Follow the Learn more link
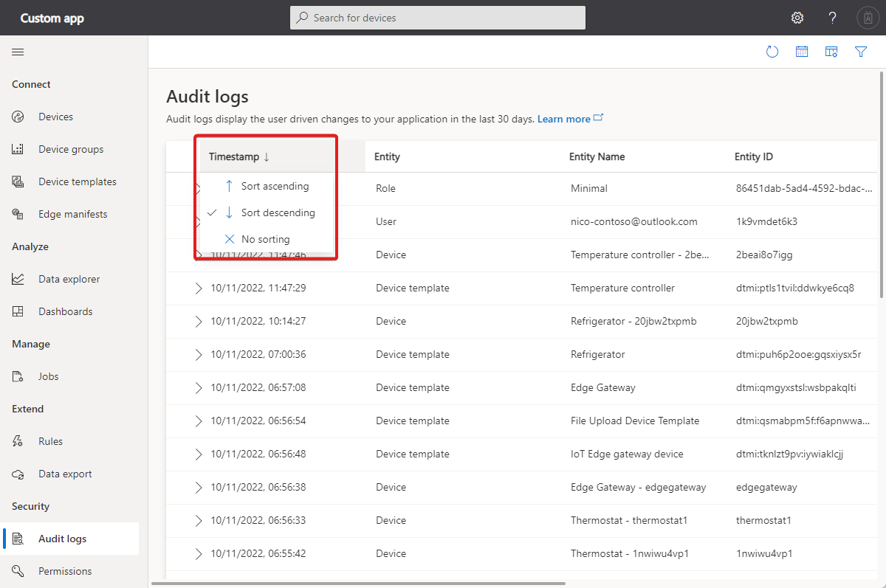The width and height of the screenshot is (886, 588). point(565,119)
